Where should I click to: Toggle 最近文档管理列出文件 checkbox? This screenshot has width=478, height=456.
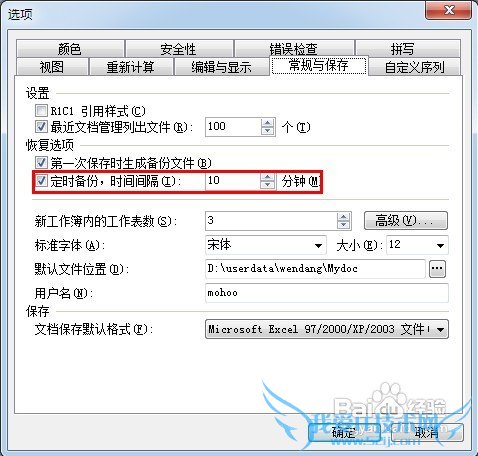41,127
